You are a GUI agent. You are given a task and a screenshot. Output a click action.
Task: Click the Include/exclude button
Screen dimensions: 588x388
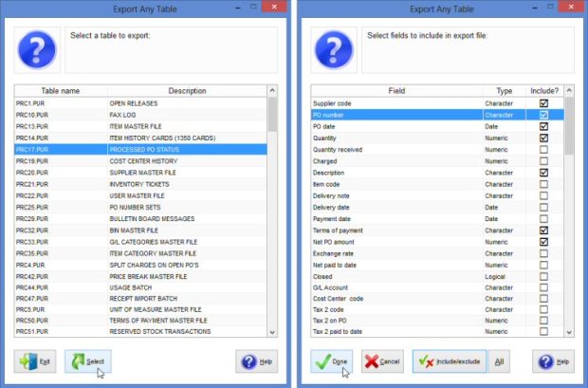click(x=450, y=361)
